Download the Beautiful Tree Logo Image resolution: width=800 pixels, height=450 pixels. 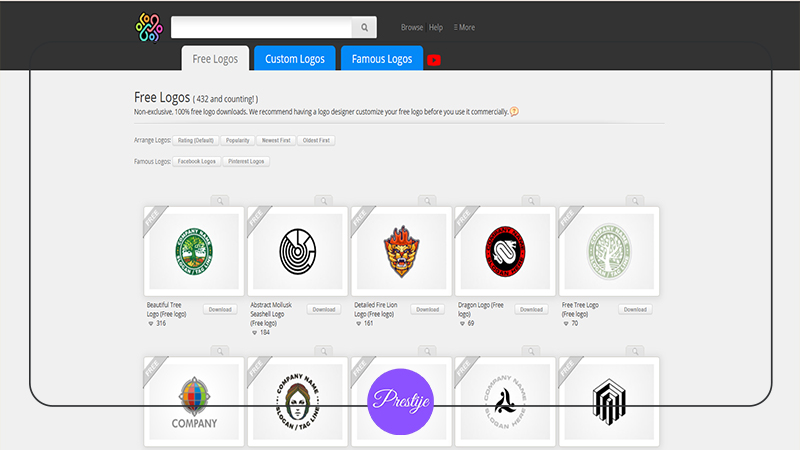pos(220,310)
